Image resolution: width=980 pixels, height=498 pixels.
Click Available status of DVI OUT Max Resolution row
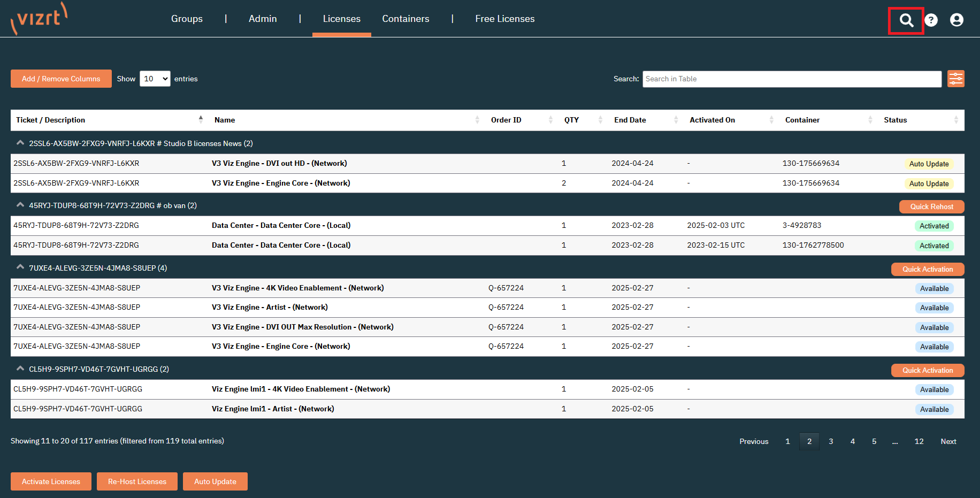(x=934, y=327)
